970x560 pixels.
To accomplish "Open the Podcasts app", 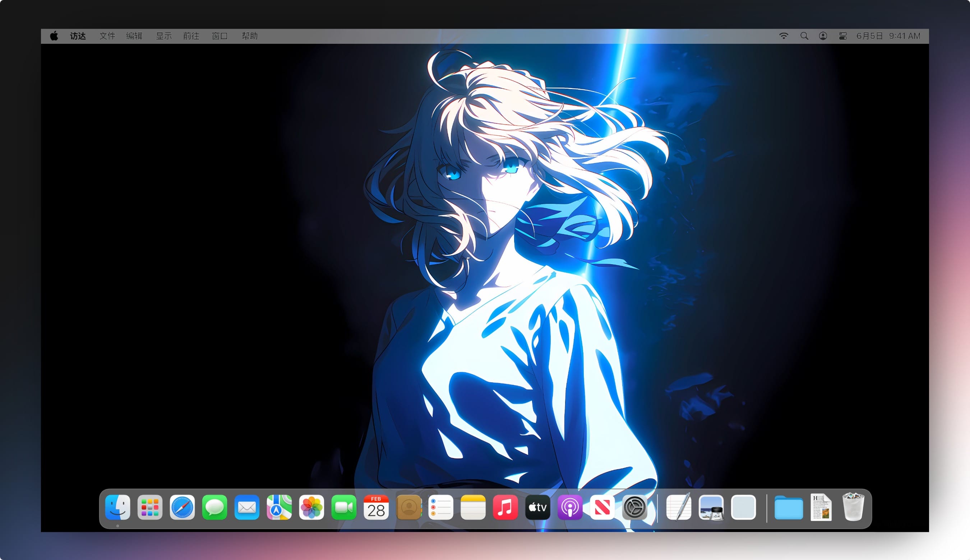I will coord(570,507).
